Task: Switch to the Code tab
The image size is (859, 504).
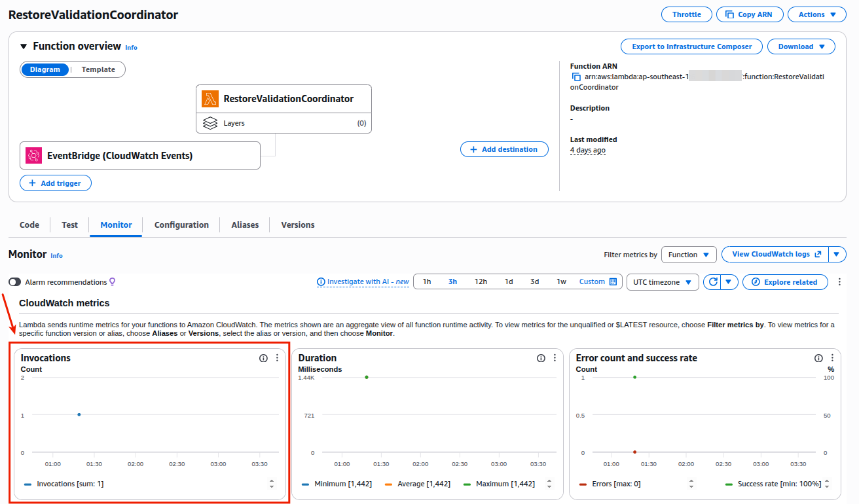Action: point(29,225)
